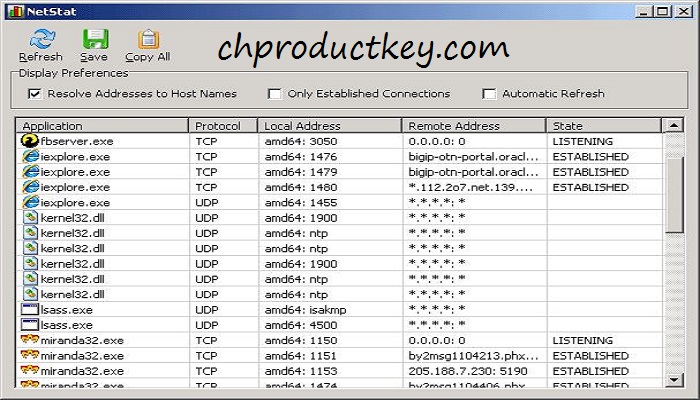
Task: Click iexplore.exe icon in the amd64: 1480 row
Action: coord(30,187)
